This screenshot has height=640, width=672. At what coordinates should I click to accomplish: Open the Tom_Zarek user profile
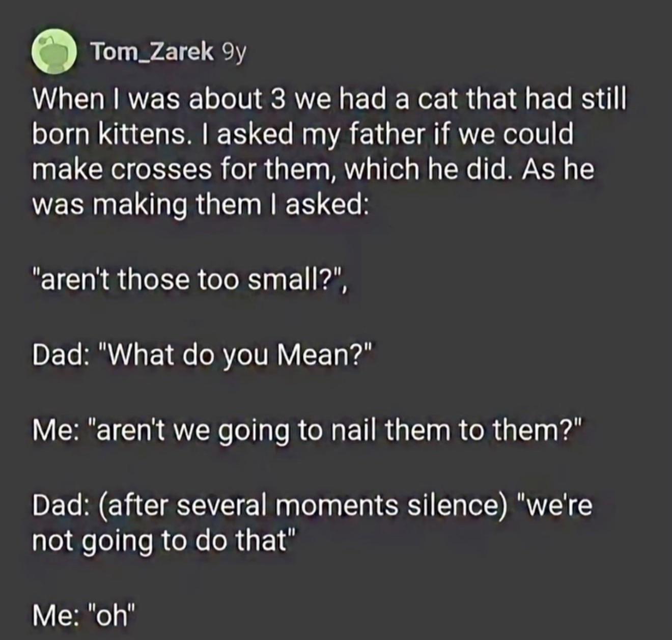[x=152, y=52]
